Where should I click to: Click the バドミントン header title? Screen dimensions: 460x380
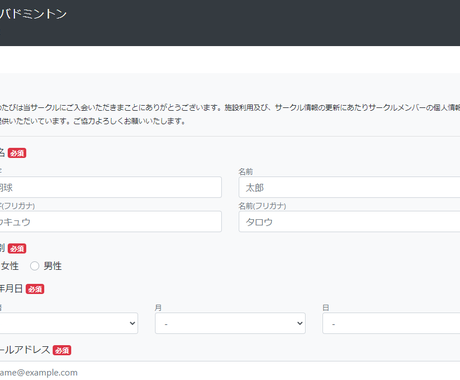click(x=33, y=14)
